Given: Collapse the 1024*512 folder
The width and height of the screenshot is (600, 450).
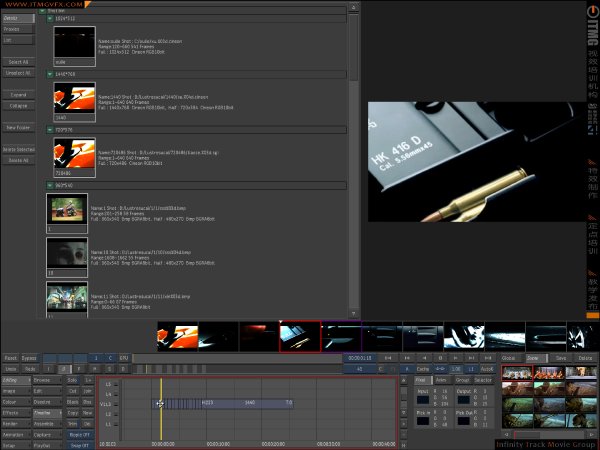Looking at the screenshot, I should [x=50, y=18].
